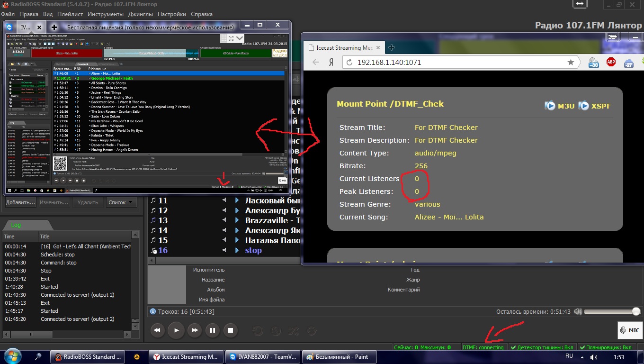The height and width of the screenshot is (364, 644).
Task: Click the clock-note icon of row 16
Action: pos(153,250)
